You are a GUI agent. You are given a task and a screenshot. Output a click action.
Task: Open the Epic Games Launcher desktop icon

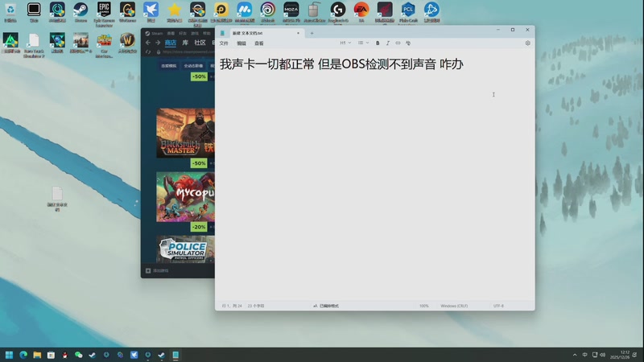[x=104, y=14]
